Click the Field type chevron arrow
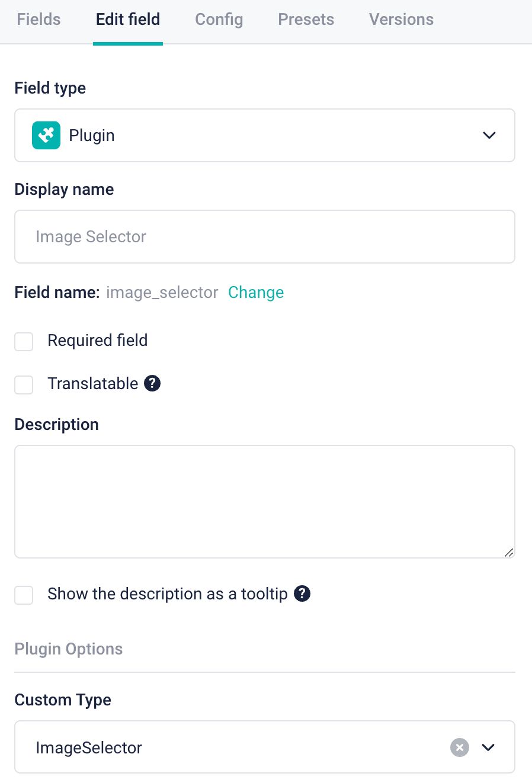The height and width of the screenshot is (783, 532). coord(489,135)
